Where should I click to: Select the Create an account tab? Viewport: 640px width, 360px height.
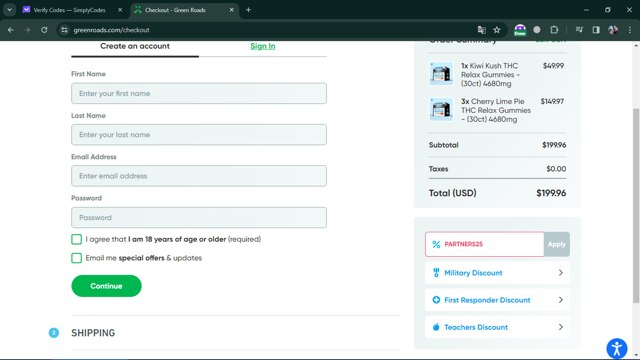click(x=135, y=46)
